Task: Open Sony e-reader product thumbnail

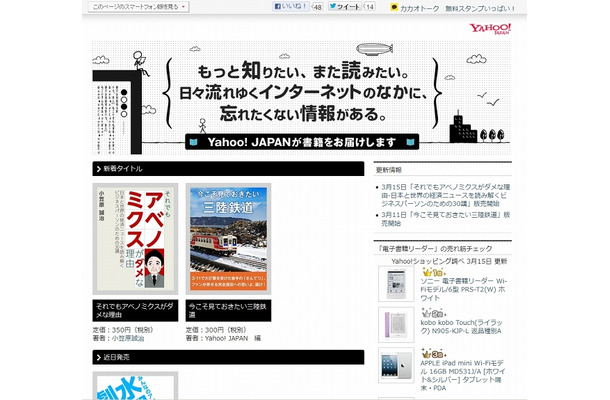Action: [396, 284]
